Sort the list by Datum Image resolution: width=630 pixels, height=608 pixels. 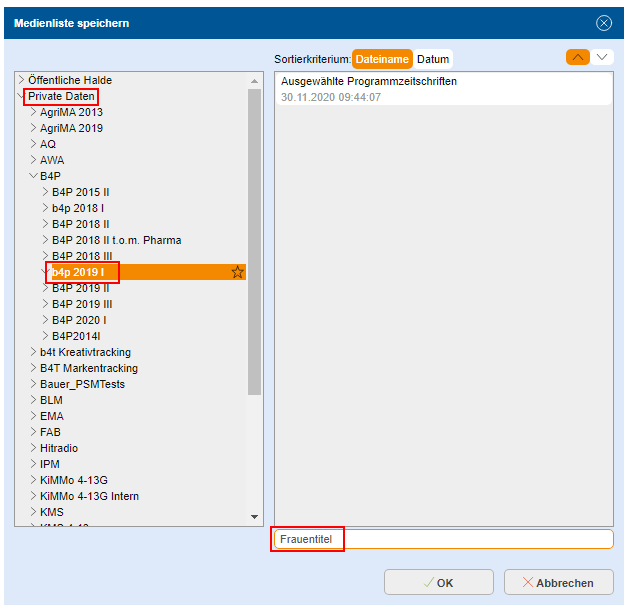433,59
